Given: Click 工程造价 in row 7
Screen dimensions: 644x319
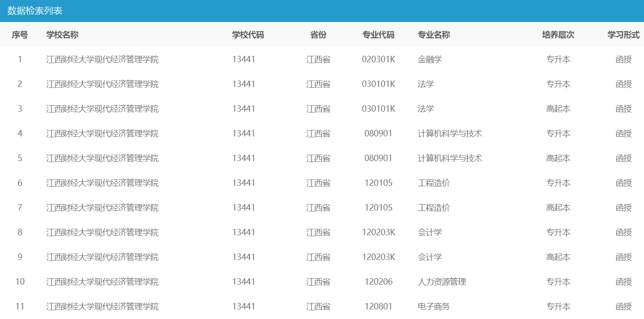Looking at the screenshot, I should click(x=434, y=208).
